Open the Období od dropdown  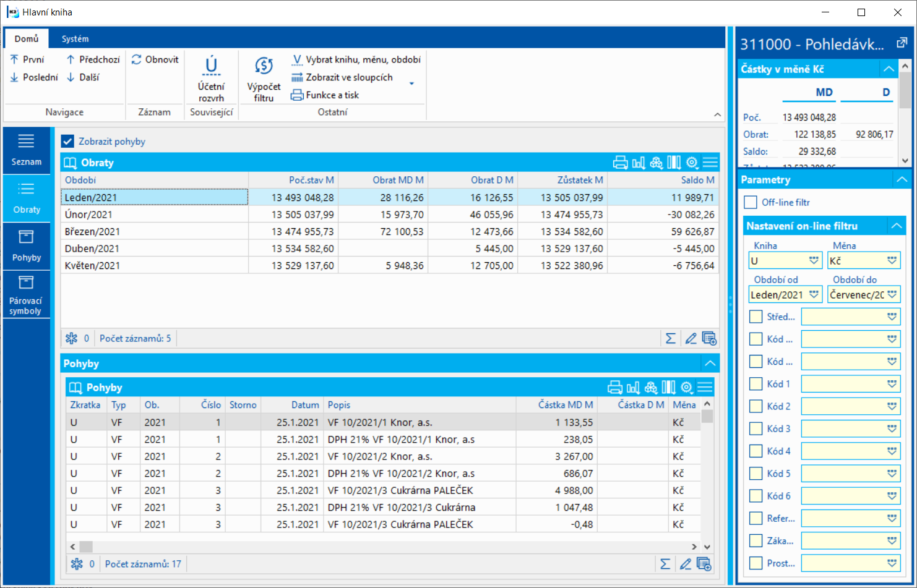point(814,294)
